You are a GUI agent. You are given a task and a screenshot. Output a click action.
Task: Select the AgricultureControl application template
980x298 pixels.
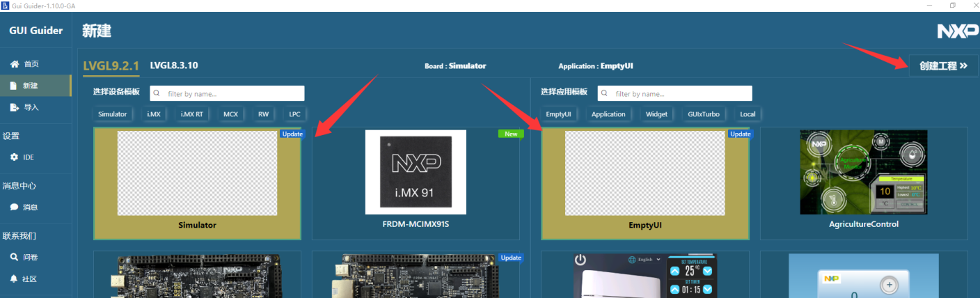click(864, 183)
